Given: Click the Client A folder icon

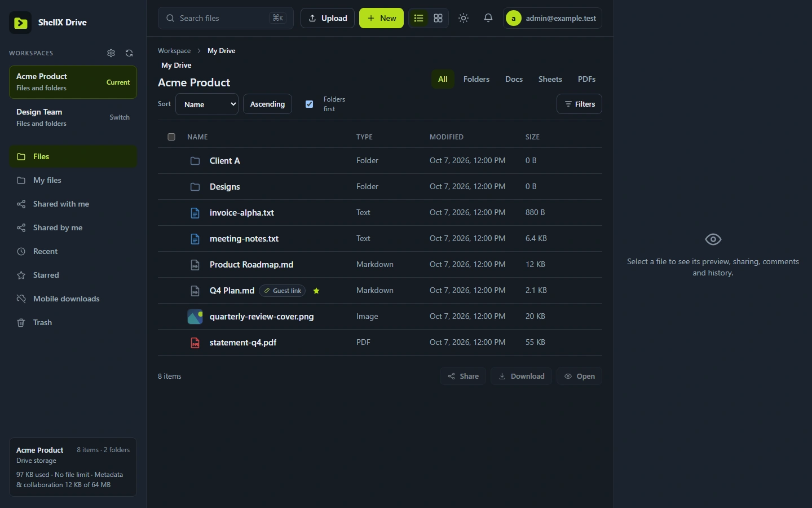Looking at the screenshot, I should click(x=195, y=161).
